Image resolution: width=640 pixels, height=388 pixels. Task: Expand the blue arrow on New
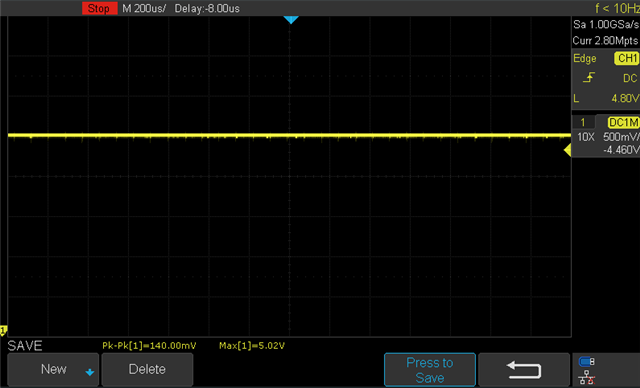pos(90,372)
